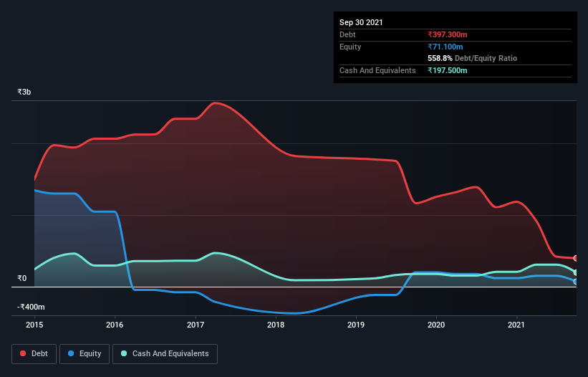
Task: Click the Sep 30 2021 tooltip date
Action: click(x=361, y=22)
